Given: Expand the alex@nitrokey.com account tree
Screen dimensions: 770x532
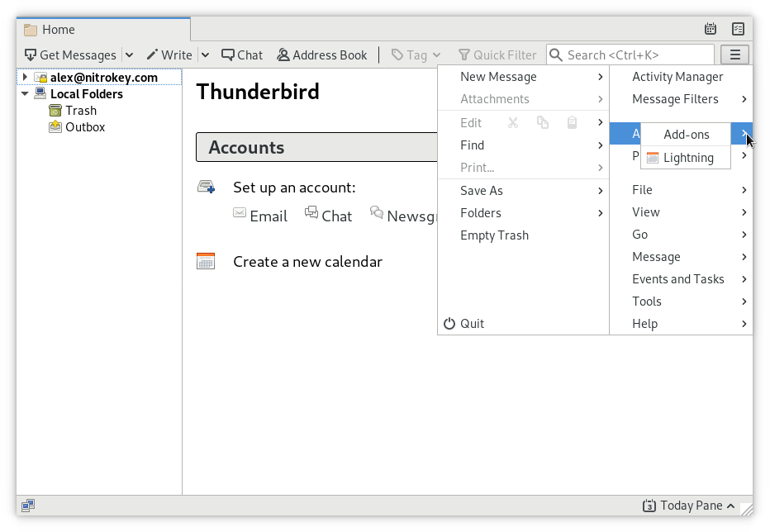Looking at the screenshot, I should [x=25, y=77].
